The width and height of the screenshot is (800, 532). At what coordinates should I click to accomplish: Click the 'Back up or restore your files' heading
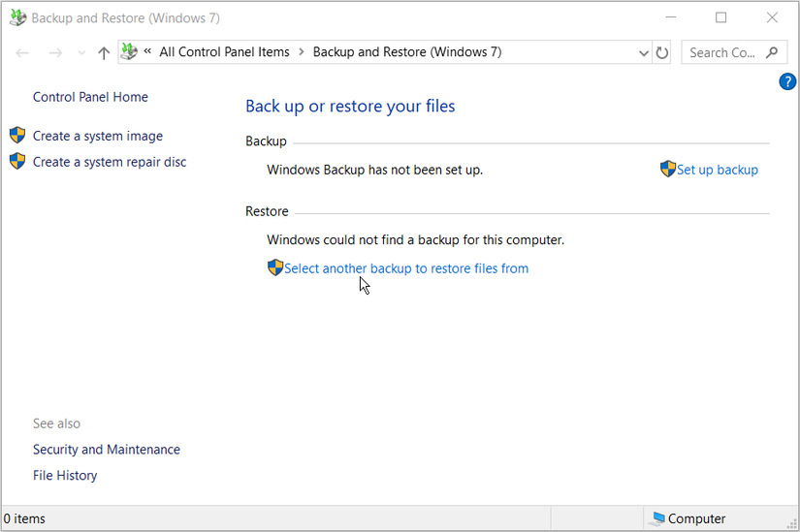[x=350, y=106]
